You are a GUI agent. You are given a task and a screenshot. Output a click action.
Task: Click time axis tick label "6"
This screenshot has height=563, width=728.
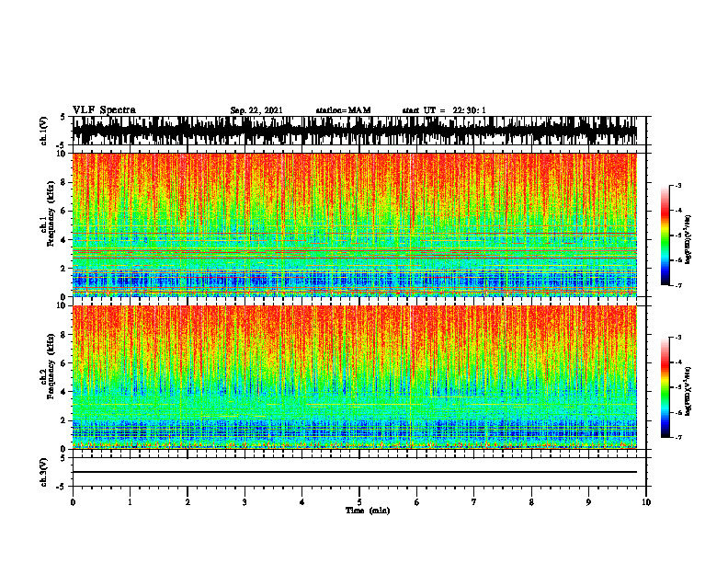(417, 502)
